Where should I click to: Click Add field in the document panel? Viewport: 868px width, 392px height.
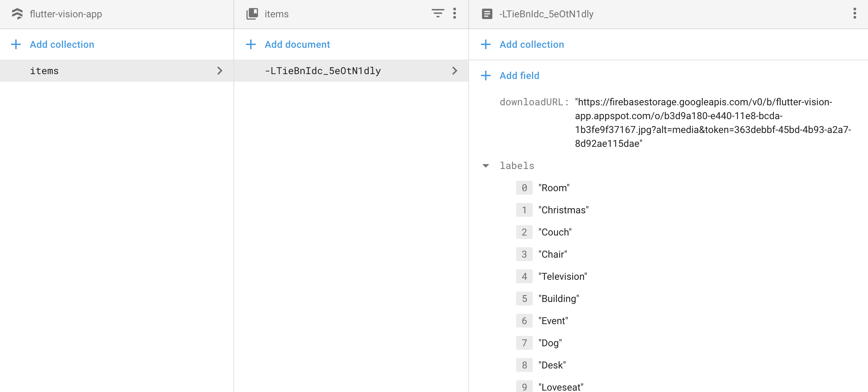point(519,75)
